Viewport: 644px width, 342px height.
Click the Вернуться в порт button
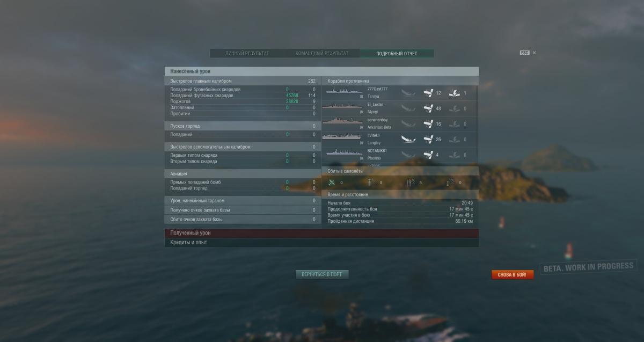[322, 274]
